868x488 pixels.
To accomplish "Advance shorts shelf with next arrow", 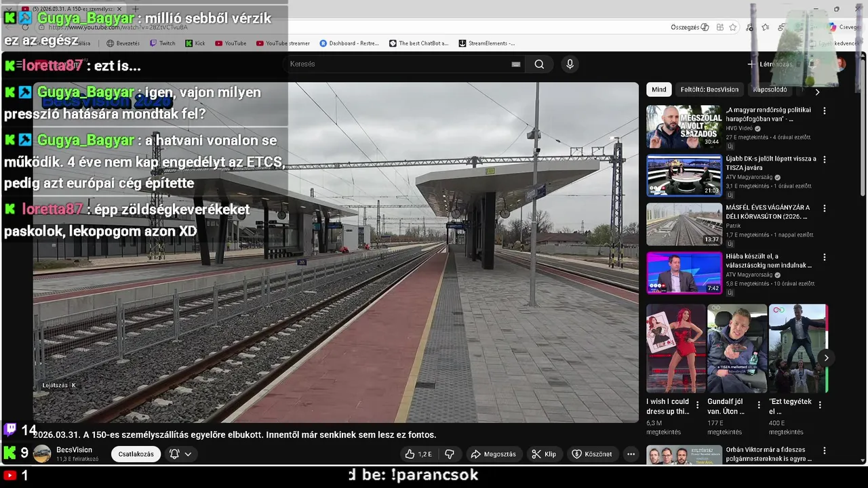I will point(826,358).
